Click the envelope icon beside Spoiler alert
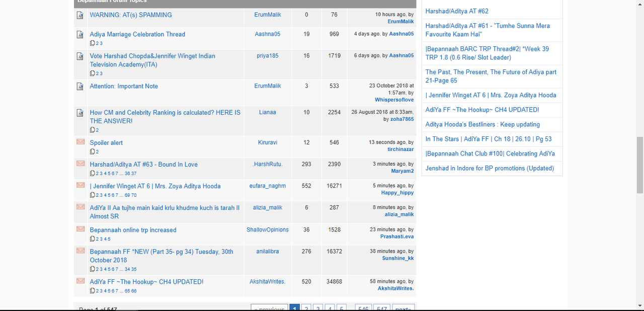Viewport: 644px width, 311px height. coord(80,142)
